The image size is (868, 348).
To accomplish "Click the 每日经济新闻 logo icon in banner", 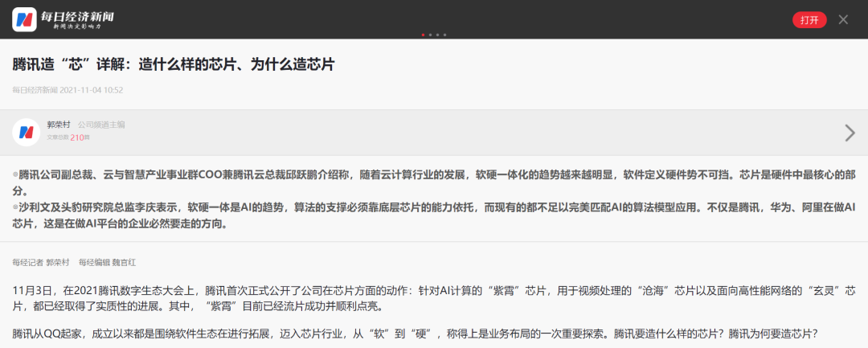I will (x=24, y=20).
